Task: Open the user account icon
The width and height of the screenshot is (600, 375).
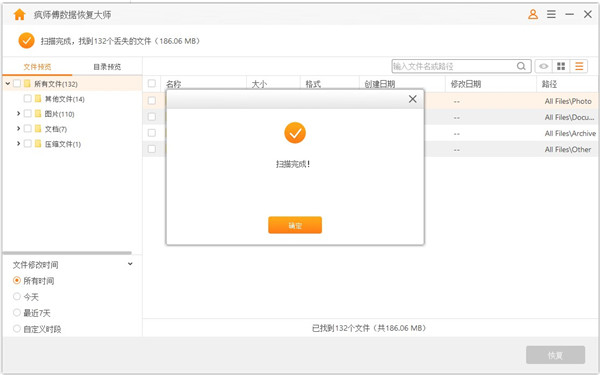Action: point(533,15)
